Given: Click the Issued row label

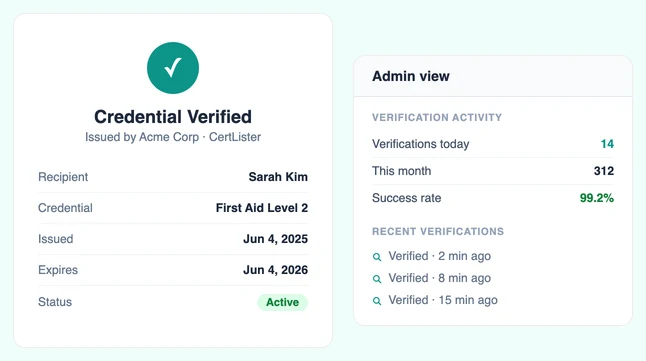Looking at the screenshot, I should coord(56,239).
